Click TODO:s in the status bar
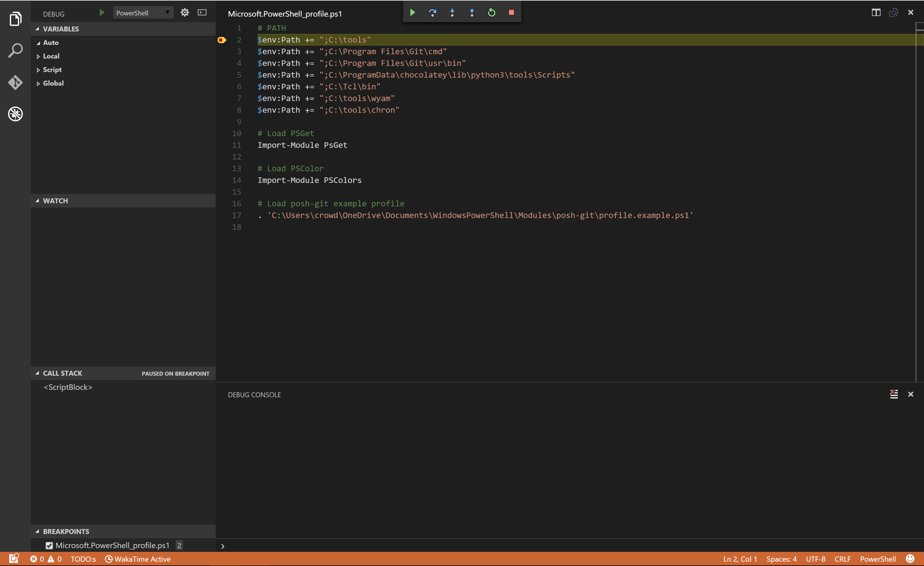 [x=83, y=559]
